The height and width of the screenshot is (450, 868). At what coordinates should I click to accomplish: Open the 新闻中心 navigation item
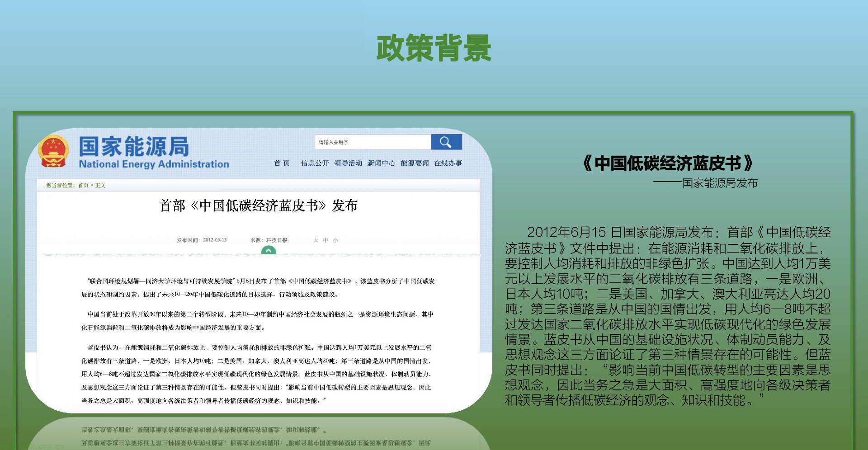(x=381, y=163)
